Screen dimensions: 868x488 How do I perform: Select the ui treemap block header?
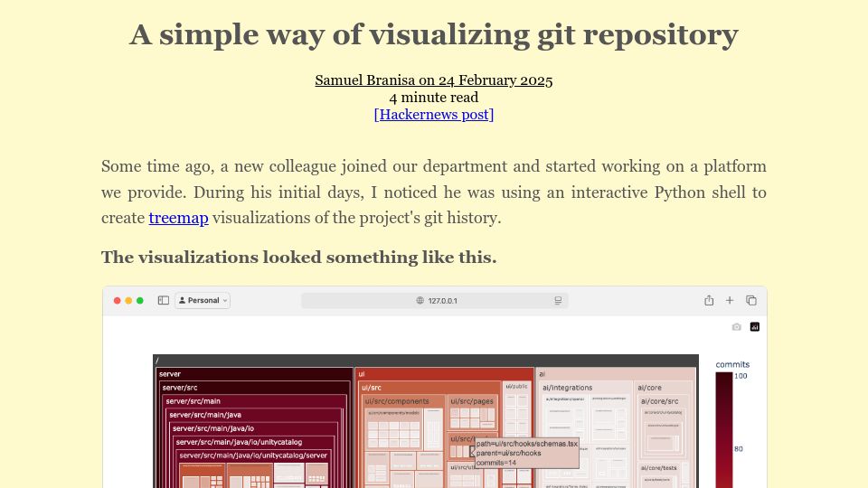pos(445,374)
